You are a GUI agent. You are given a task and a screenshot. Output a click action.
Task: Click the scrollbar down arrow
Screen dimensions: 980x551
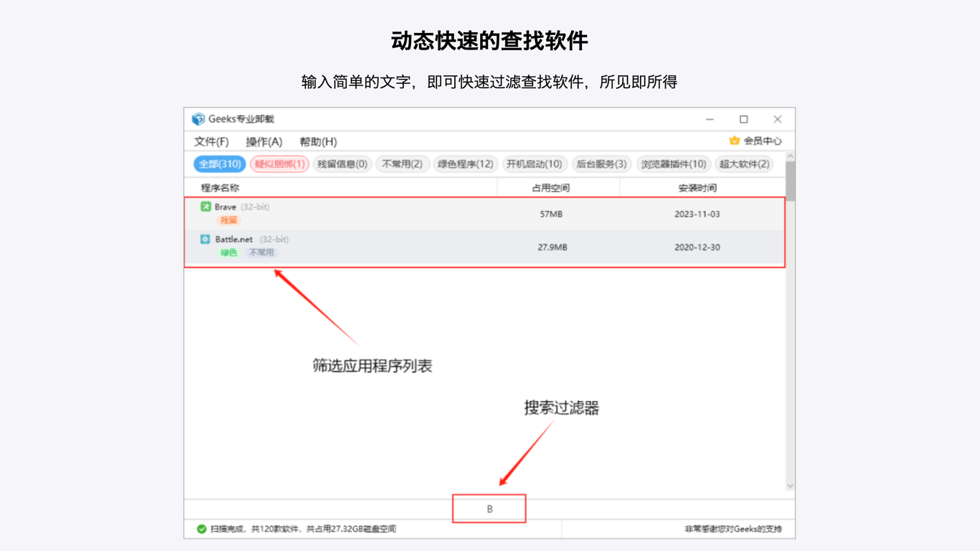790,486
